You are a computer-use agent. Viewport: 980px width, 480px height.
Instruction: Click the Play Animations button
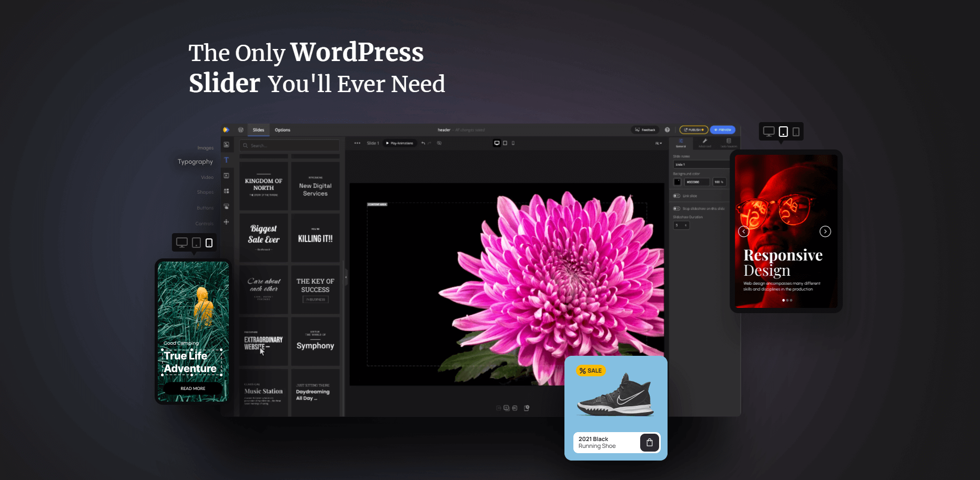click(400, 143)
